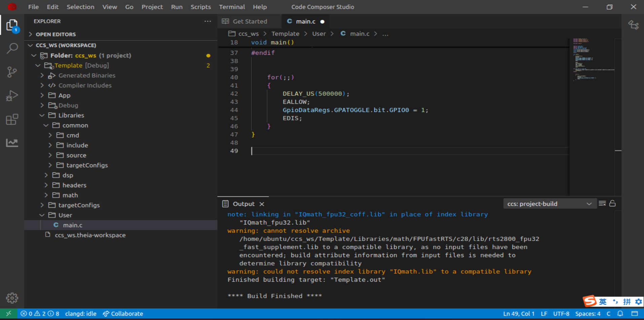Open the Source Control view icon
This screenshot has width=644, height=320.
click(12, 72)
